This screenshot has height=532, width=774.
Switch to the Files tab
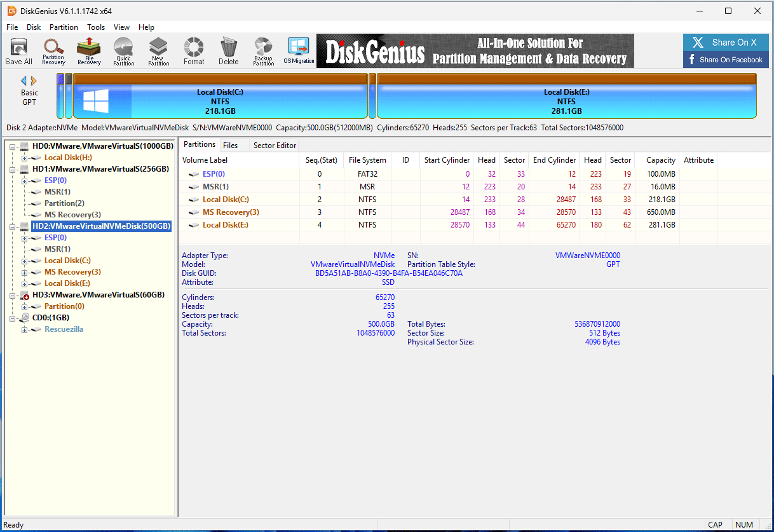[230, 146]
